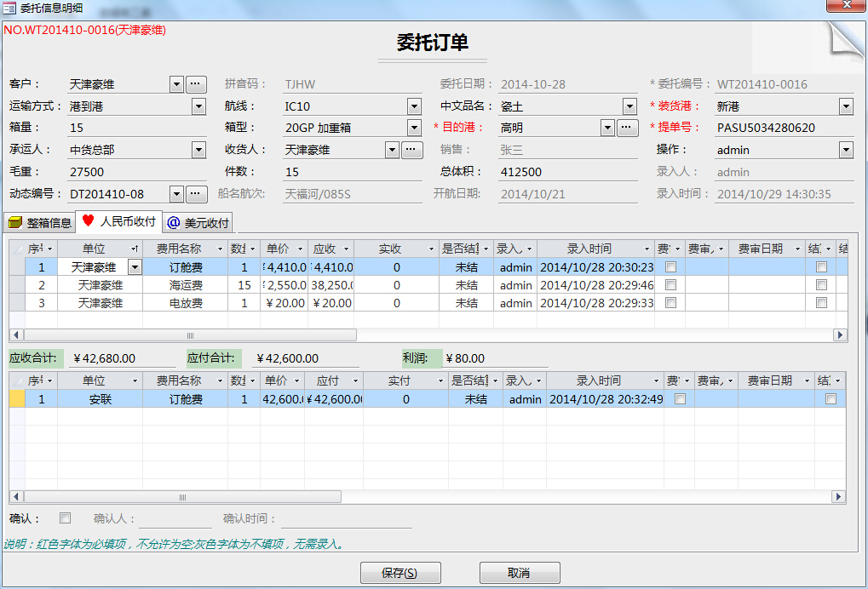Open 单位 dropdown in receivable row 1
The height and width of the screenshot is (589, 868).
pos(135,267)
